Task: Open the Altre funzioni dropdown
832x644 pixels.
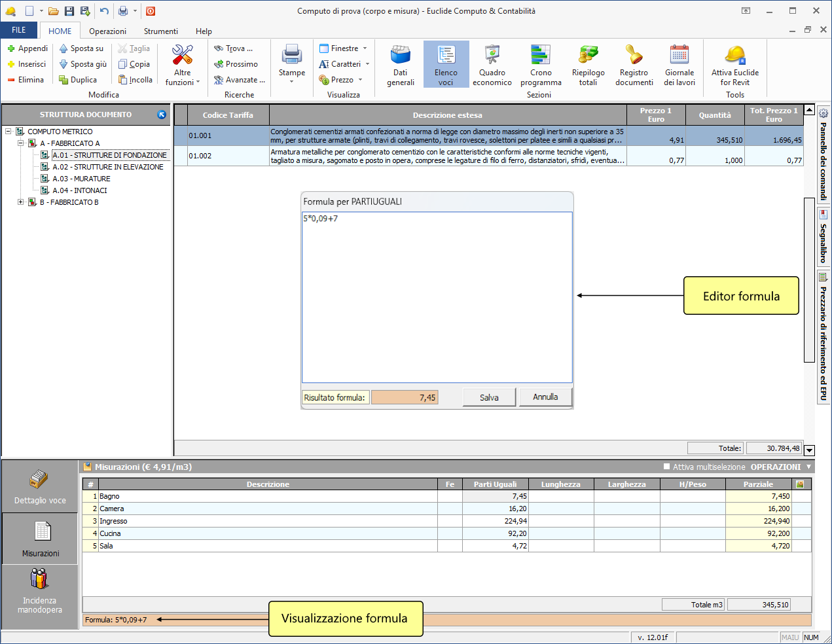Action: pos(183,64)
